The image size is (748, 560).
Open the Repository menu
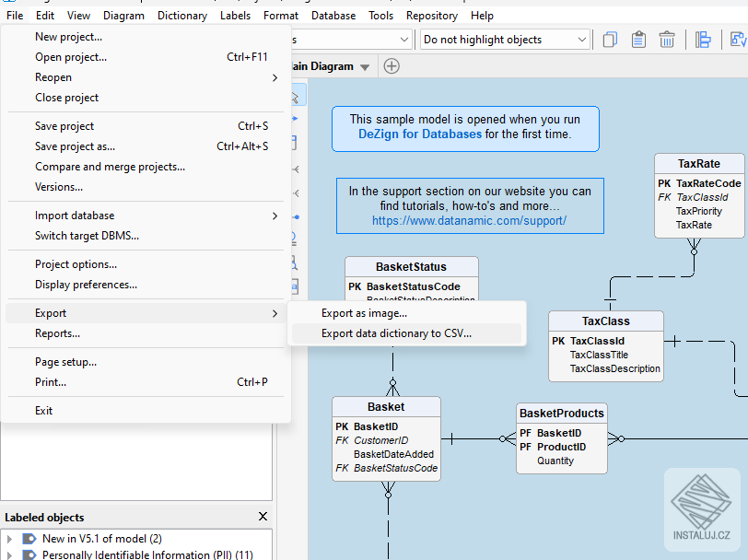pos(432,16)
